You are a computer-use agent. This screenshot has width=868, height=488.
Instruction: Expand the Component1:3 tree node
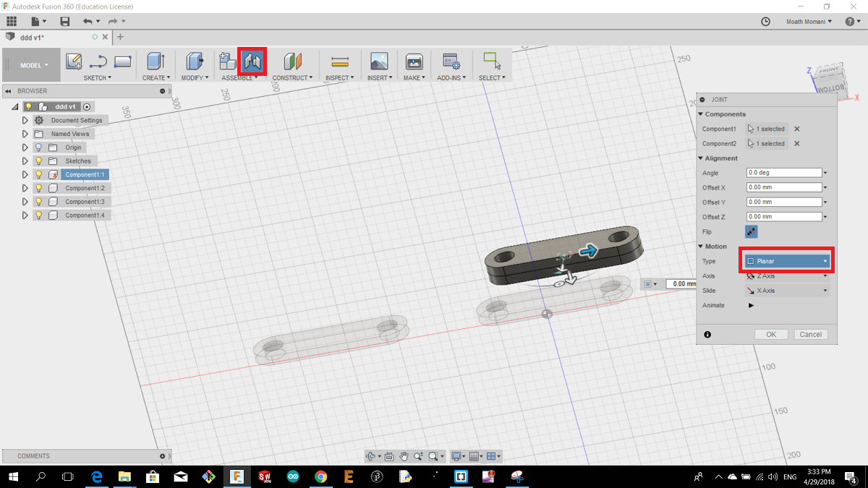[25, 201]
